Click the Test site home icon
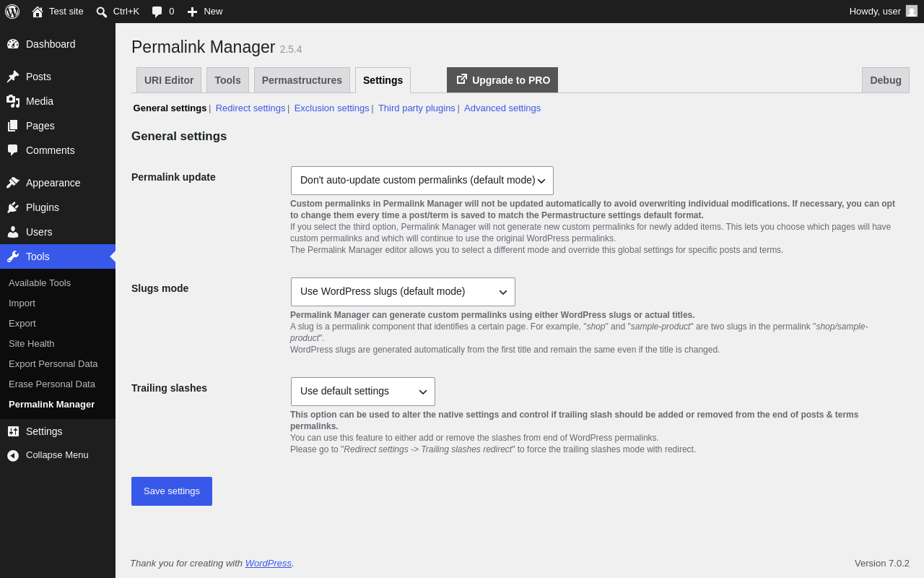This screenshot has width=924, height=578. [38, 12]
